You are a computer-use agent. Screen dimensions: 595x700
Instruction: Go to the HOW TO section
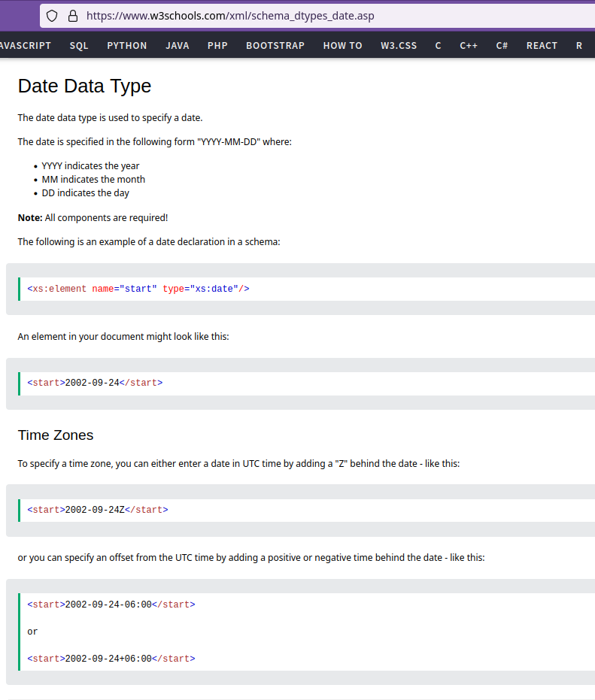pyautogui.click(x=342, y=46)
